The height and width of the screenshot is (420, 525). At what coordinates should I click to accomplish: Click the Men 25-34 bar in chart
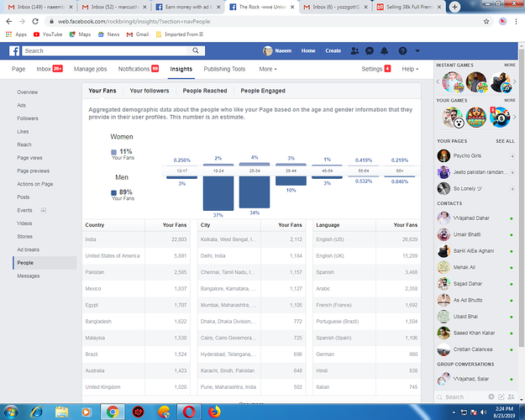[x=255, y=192]
